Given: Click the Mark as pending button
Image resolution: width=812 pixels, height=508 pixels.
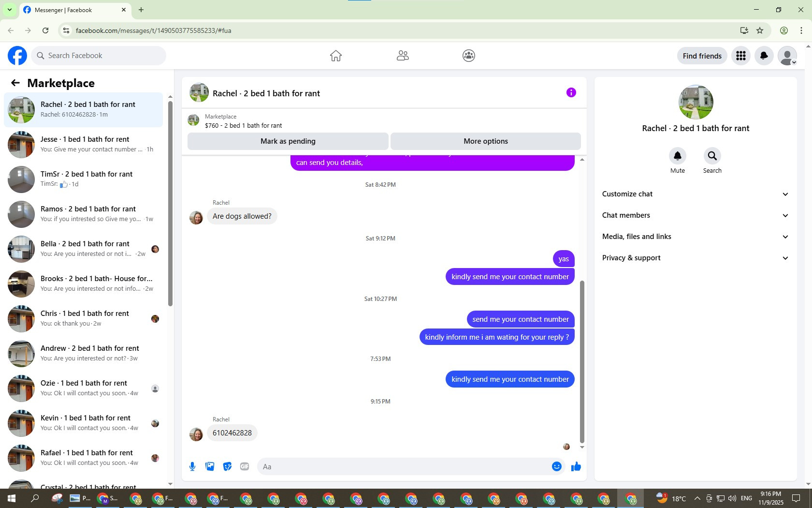Looking at the screenshot, I should 288,141.
